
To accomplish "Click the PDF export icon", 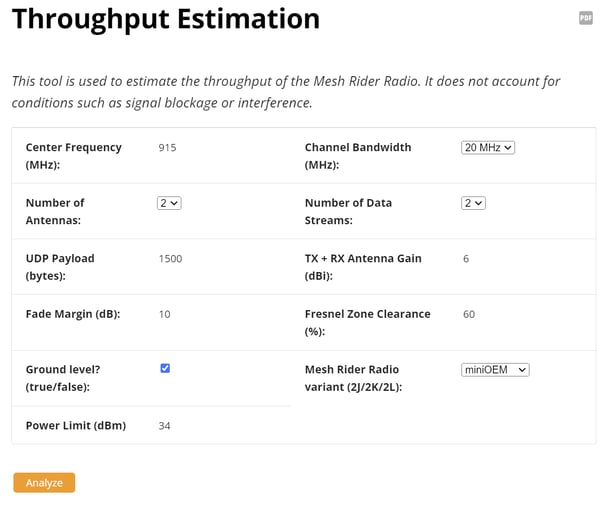I will click(585, 18).
